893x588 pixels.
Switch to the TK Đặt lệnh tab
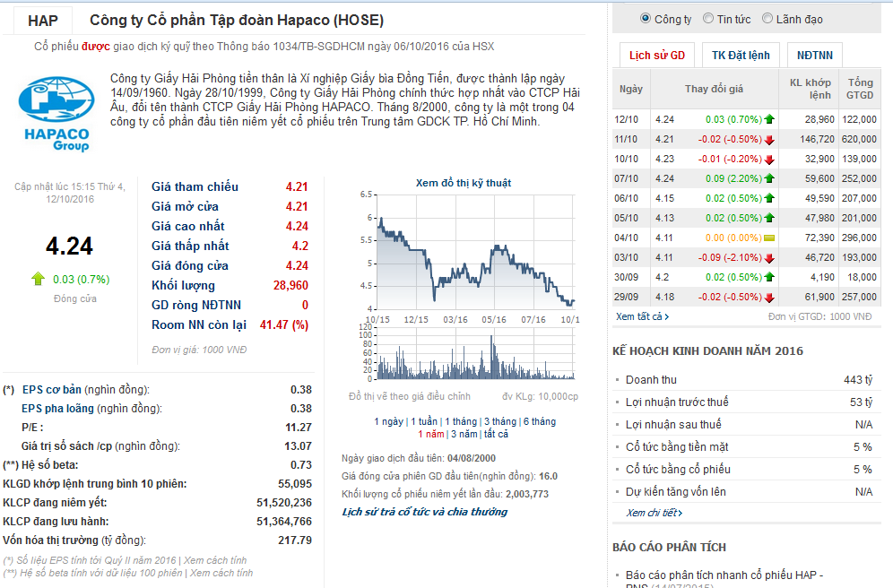(x=741, y=56)
